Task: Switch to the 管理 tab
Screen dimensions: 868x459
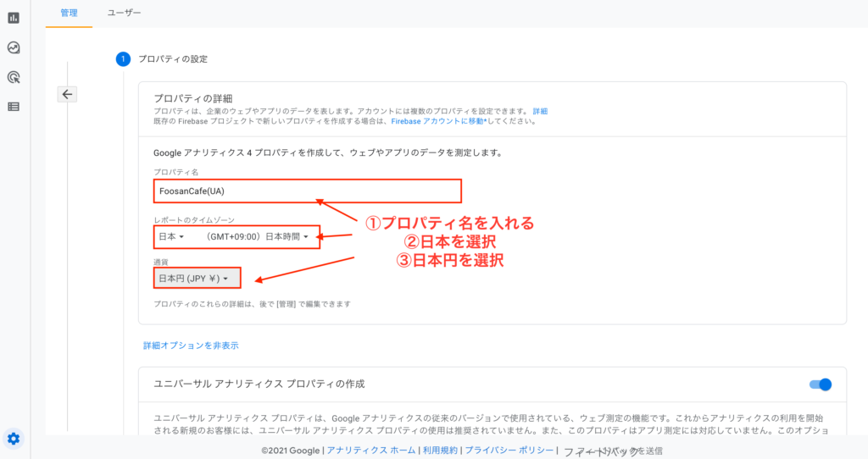Action: (69, 13)
